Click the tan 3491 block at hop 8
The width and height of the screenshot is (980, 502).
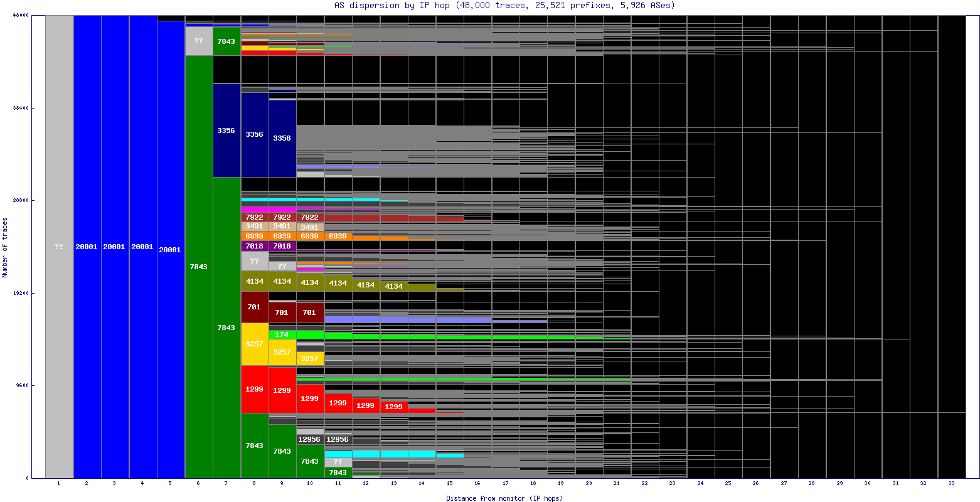(x=254, y=227)
